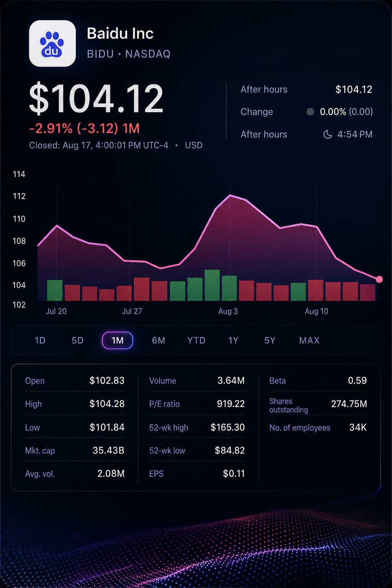Click the 102 y-axis label
Viewport: 392px width, 588px height.
19,305
